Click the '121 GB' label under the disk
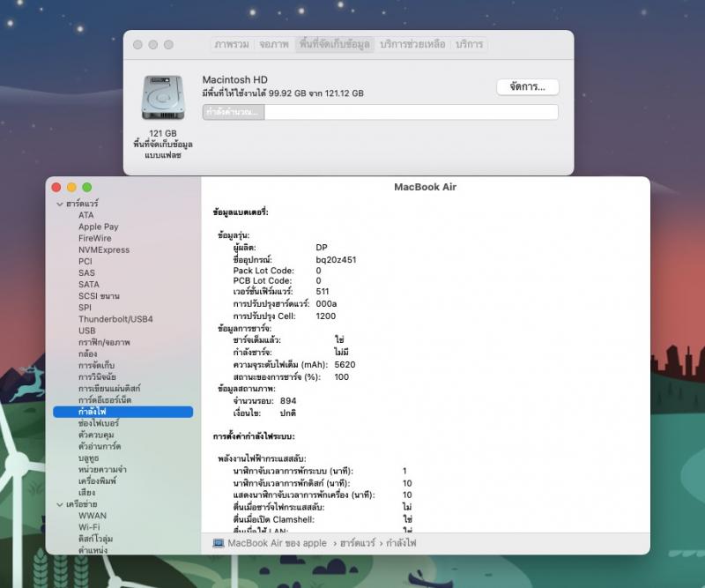Viewport: 705px width, 588px height. [x=163, y=133]
